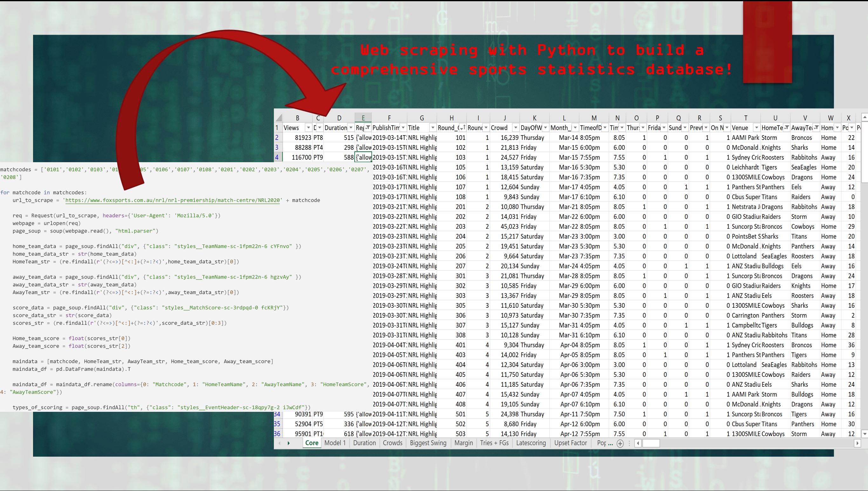Image resolution: width=868 pixels, height=491 pixels.
Task: Click the Views cell containing 81923
Action: (x=297, y=138)
